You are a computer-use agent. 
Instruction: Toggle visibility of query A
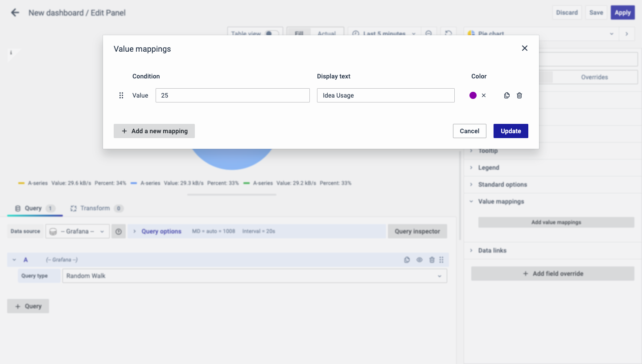point(420,260)
